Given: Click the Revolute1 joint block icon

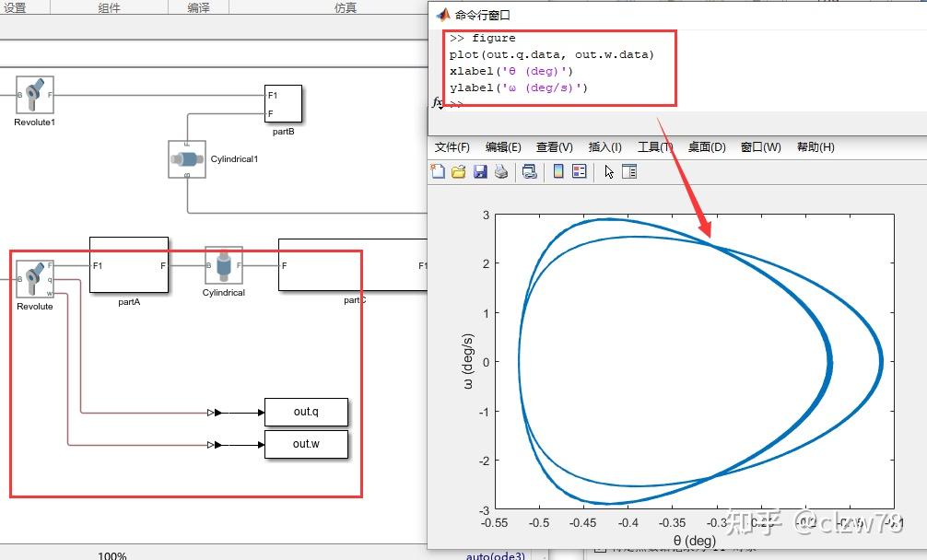Looking at the screenshot, I should pyautogui.click(x=34, y=95).
